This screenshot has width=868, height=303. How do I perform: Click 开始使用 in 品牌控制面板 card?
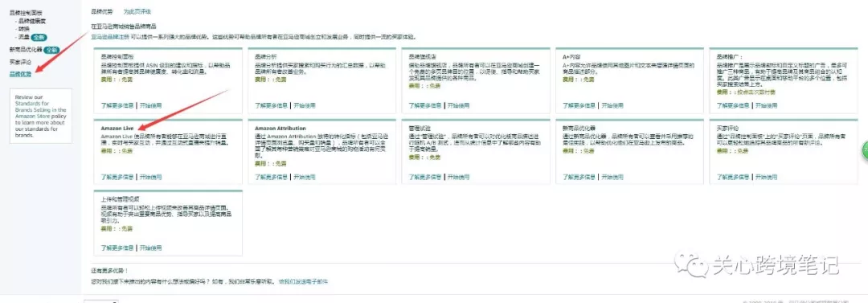[150, 105]
